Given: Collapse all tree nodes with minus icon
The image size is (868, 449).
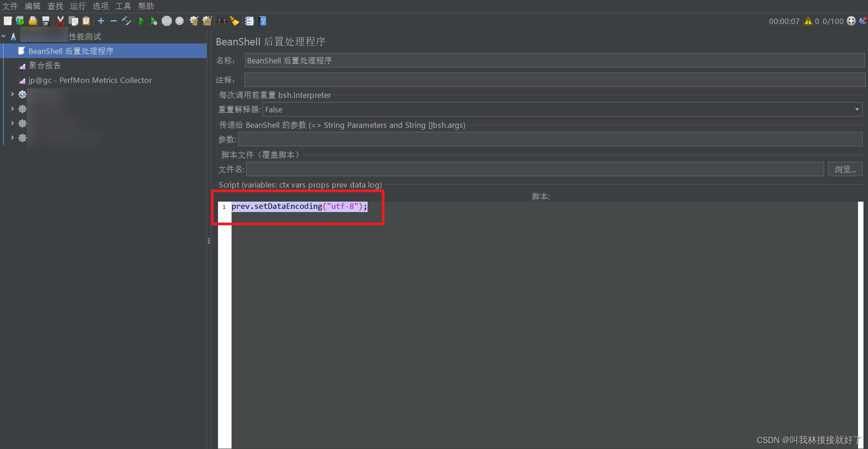Looking at the screenshot, I should click(114, 21).
